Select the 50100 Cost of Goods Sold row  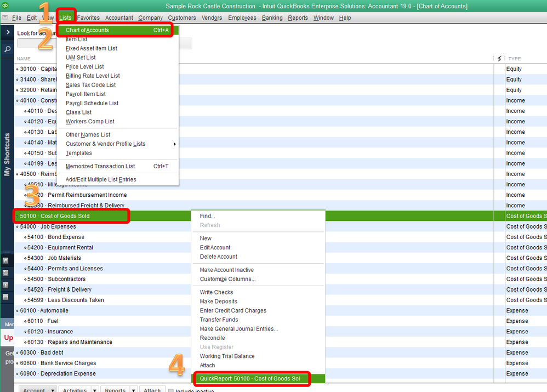click(x=281, y=216)
